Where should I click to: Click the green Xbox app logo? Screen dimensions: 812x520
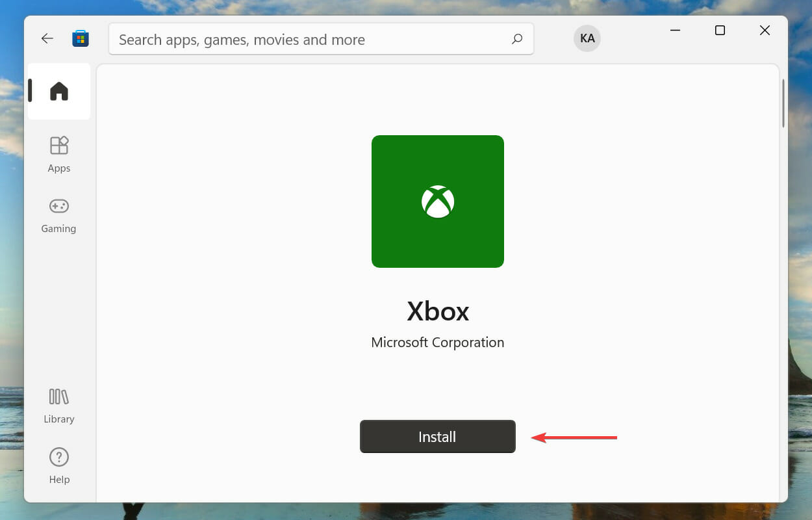[437, 201]
